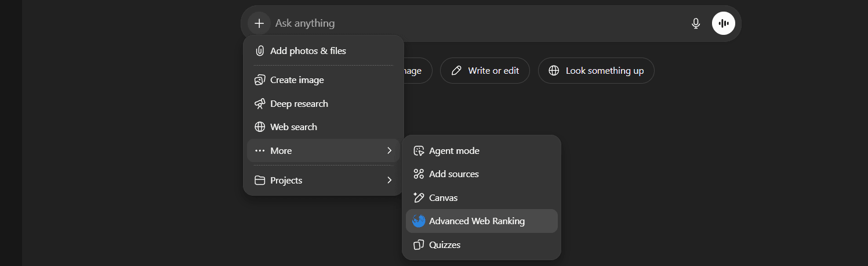868x266 pixels.
Task: Choose Quizzes from the submenu
Action: click(482, 245)
